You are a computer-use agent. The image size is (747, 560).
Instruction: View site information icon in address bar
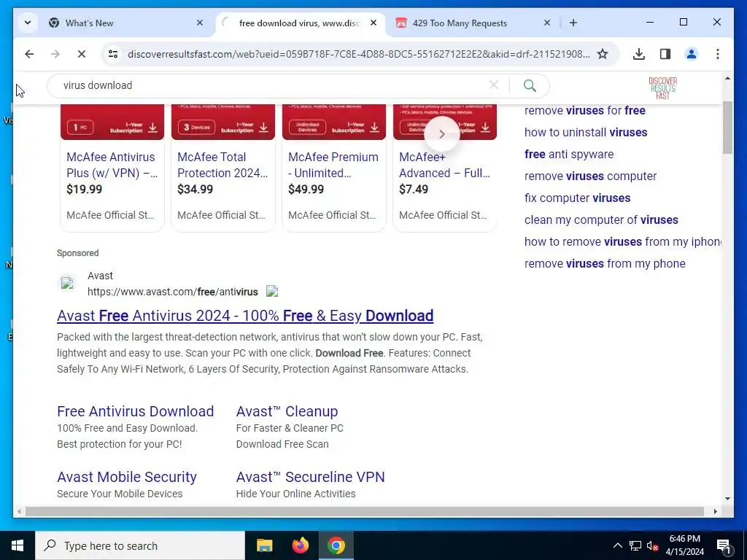pyautogui.click(x=113, y=54)
